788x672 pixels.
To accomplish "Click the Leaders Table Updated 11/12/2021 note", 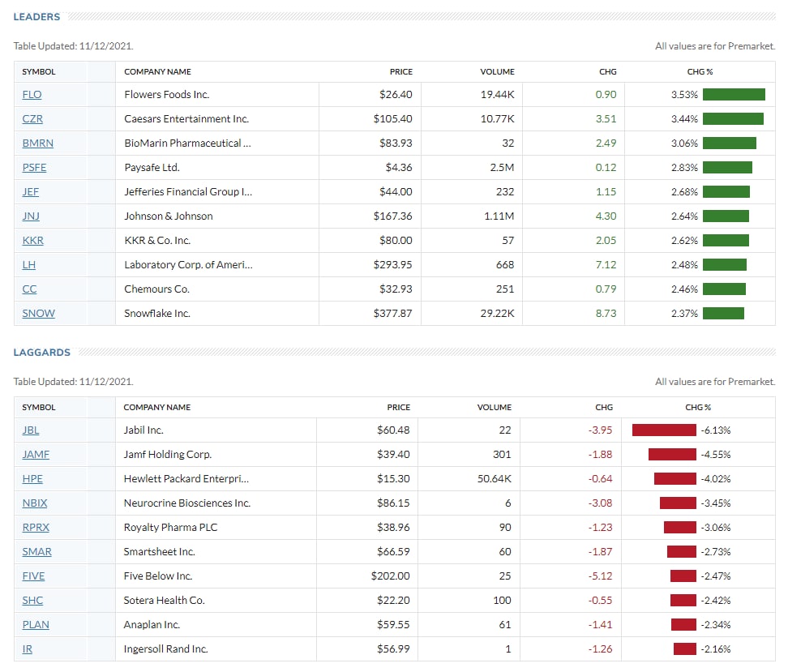I will click(x=74, y=45).
